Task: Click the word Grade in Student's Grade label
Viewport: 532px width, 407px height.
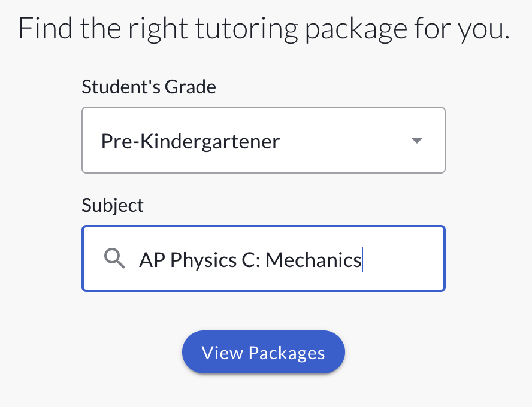Action: [191, 87]
